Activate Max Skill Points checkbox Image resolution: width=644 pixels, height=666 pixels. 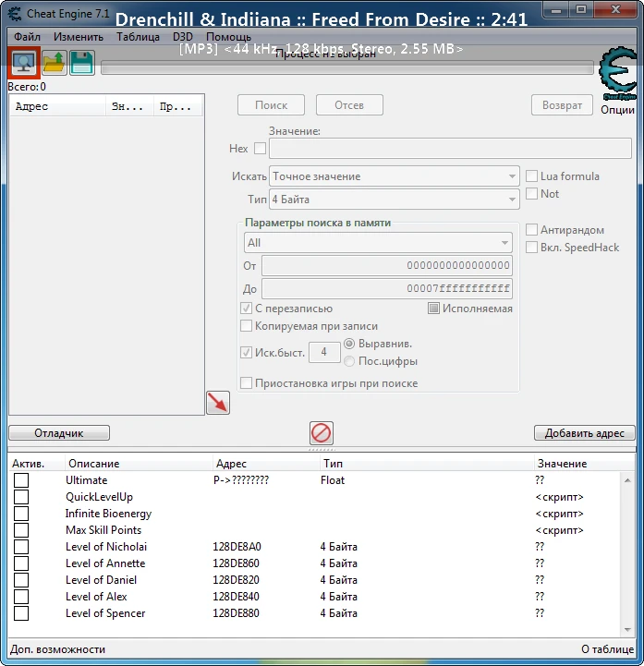click(x=21, y=530)
